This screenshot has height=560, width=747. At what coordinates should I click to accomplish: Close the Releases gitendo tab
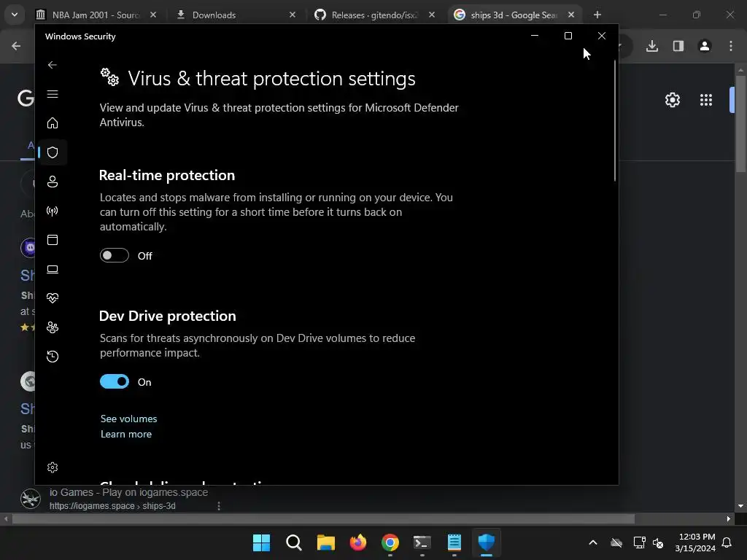[432, 15]
